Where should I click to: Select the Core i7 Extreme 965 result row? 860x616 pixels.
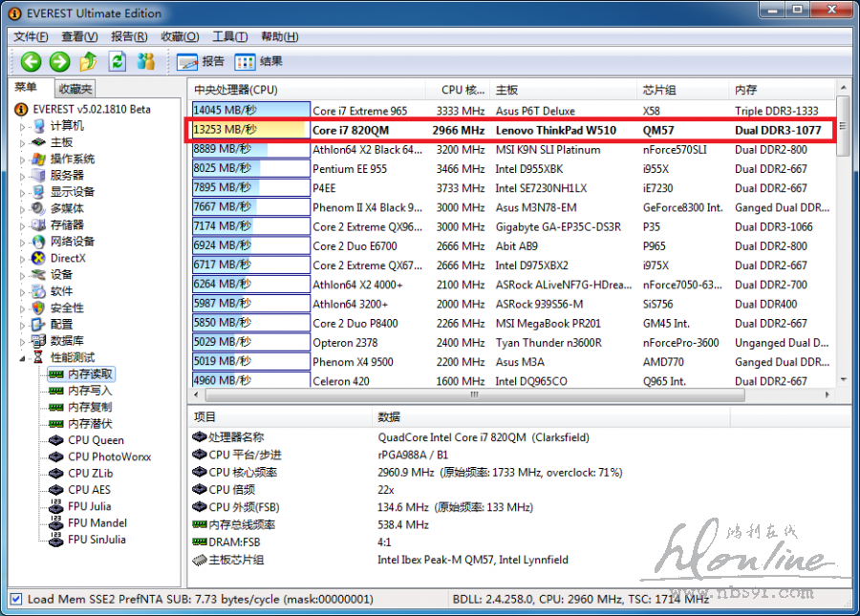(359, 111)
